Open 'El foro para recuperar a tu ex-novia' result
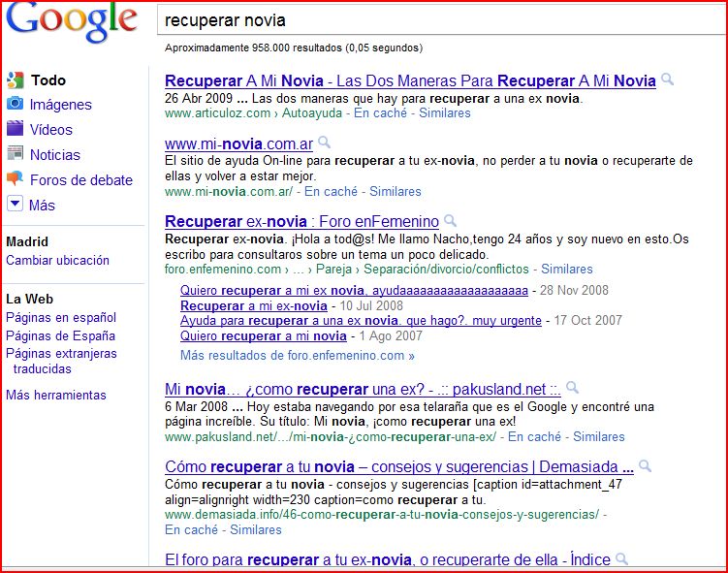The height and width of the screenshot is (573, 728). click(387, 559)
